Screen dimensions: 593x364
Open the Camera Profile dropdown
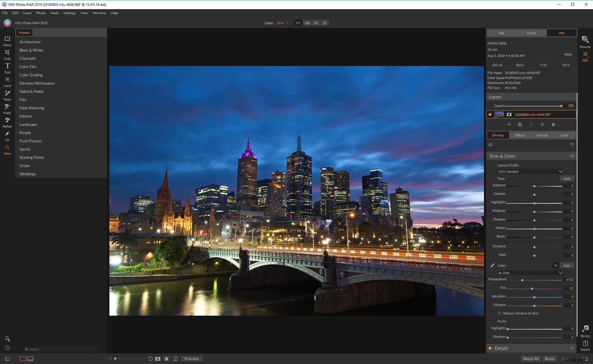click(530, 171)
